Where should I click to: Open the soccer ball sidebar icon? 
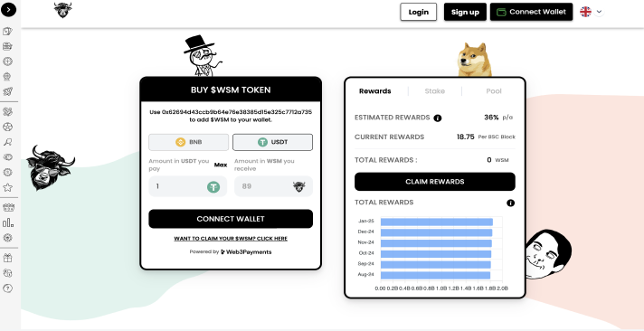pos(7,127)
